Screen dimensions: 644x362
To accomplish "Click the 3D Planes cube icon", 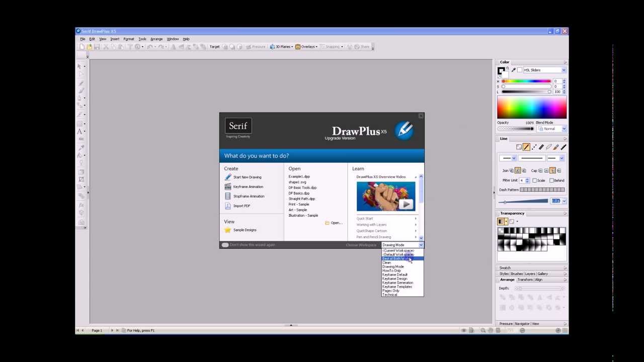I will click(x=272, y=47).
